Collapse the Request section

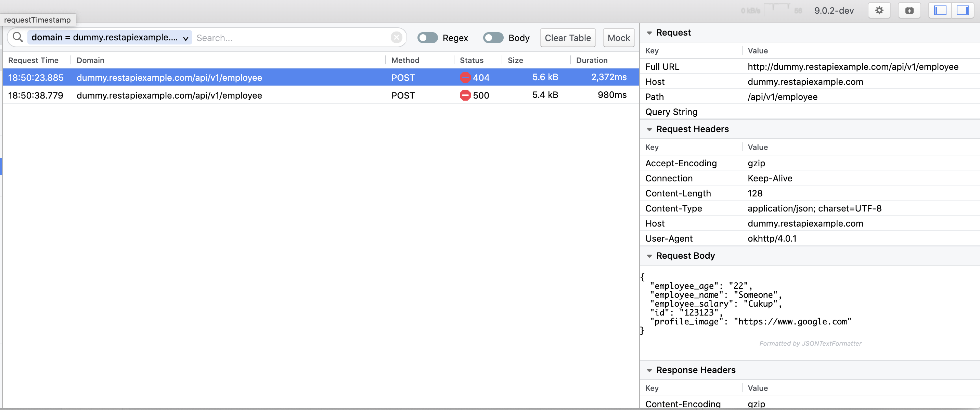tap(649, 33)
